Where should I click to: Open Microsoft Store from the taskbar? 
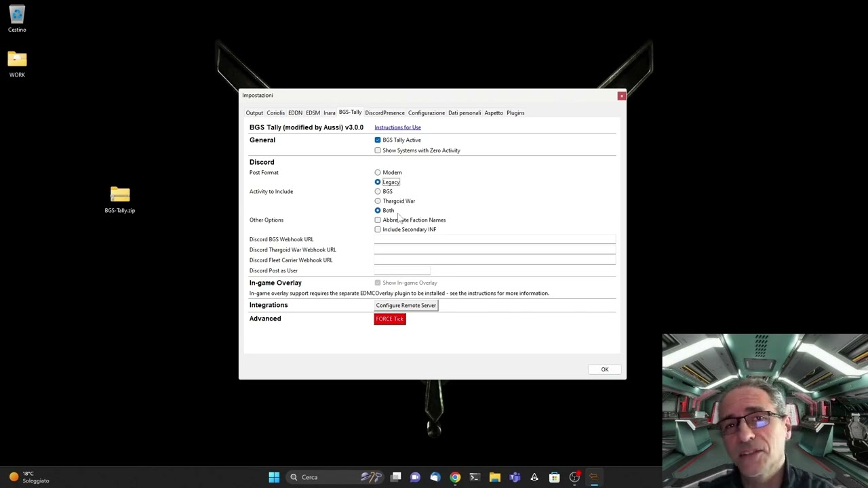click(554, 477)
